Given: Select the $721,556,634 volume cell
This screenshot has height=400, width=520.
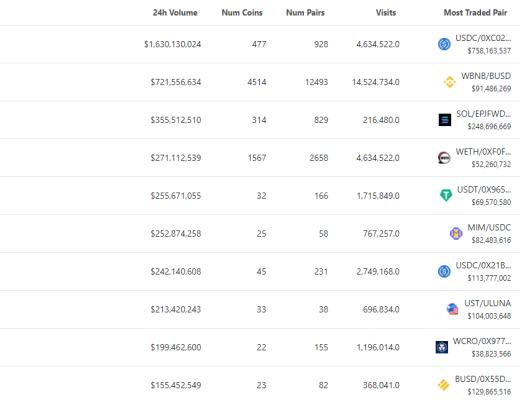Looking at the screenshot, I should point(176,82).
